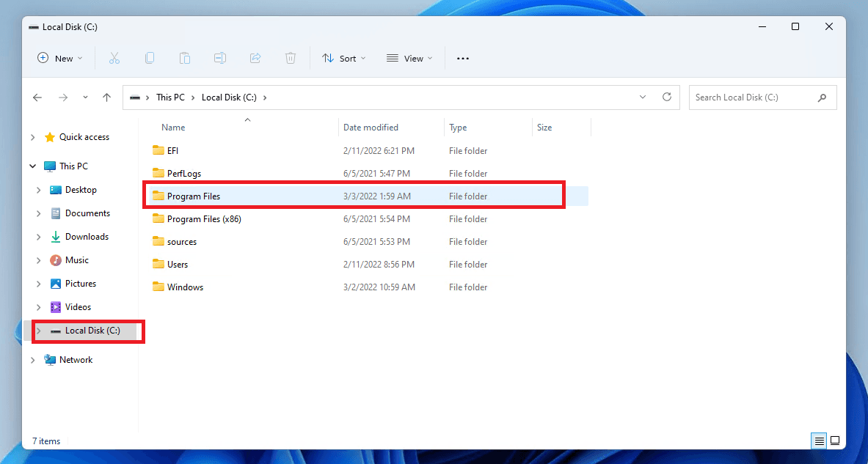Refresh the current folder view
868x464 pixels.
point(667,97)
